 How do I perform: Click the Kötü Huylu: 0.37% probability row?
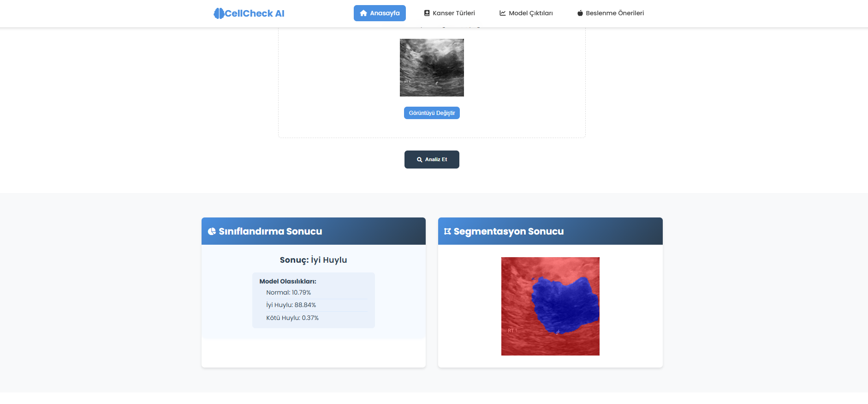pyautogui.click(x=292, y=318)
